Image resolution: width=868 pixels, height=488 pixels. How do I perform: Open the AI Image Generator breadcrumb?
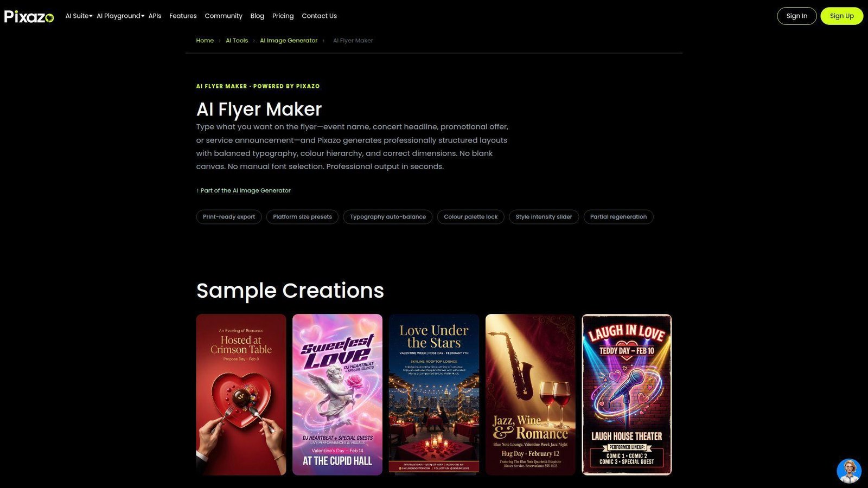[x=289, y=41]
